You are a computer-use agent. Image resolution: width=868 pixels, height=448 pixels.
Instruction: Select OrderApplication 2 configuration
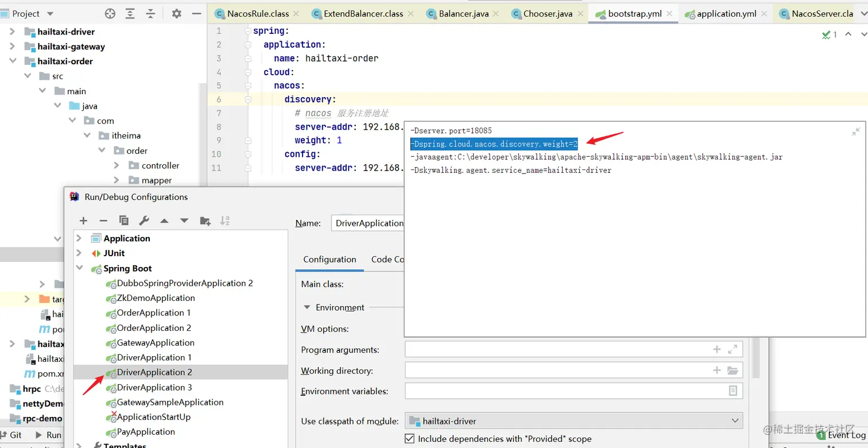coord(154,328)
